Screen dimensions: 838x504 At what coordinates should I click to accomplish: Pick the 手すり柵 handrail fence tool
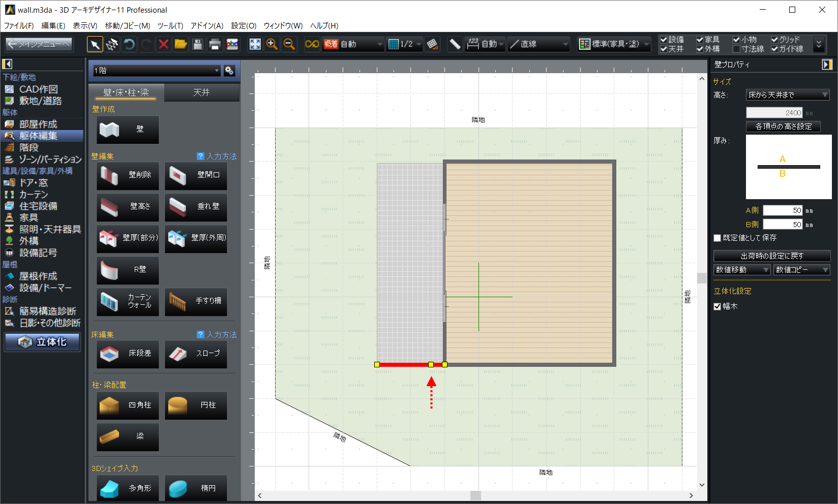(196, 301)
